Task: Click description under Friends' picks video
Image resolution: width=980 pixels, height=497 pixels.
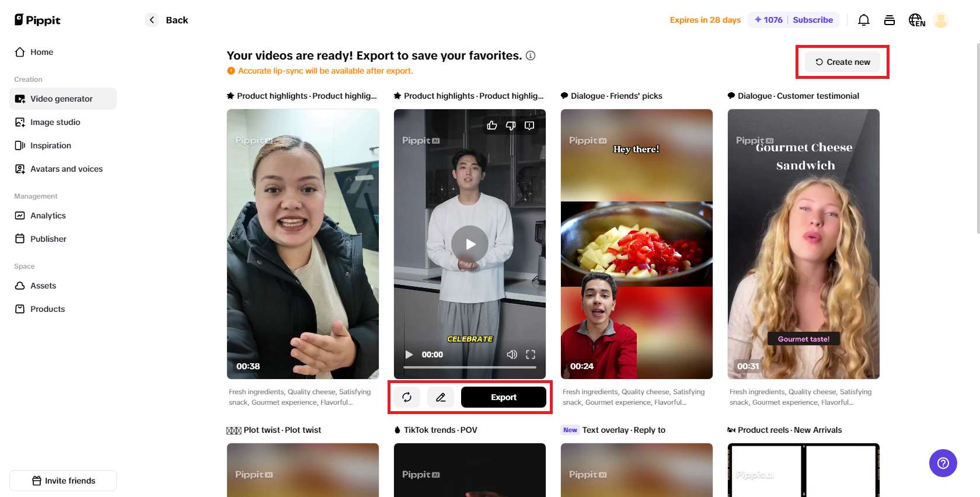Action: (633, 397)
